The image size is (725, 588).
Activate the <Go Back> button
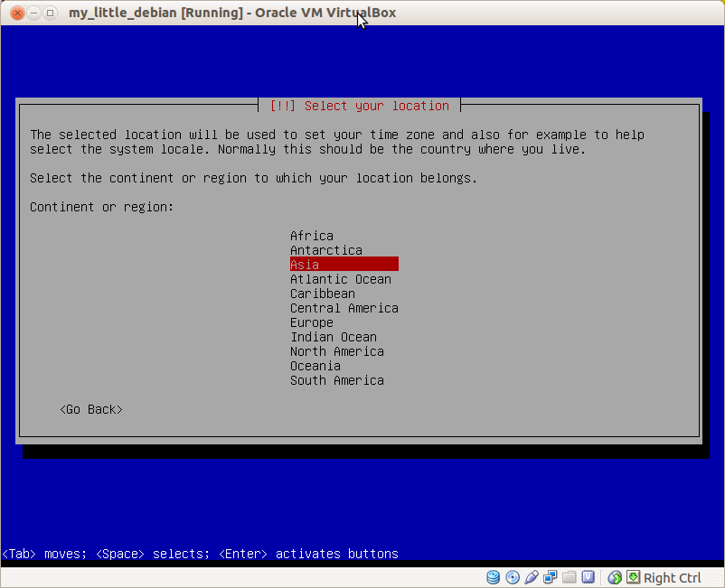tap(91, 410)
